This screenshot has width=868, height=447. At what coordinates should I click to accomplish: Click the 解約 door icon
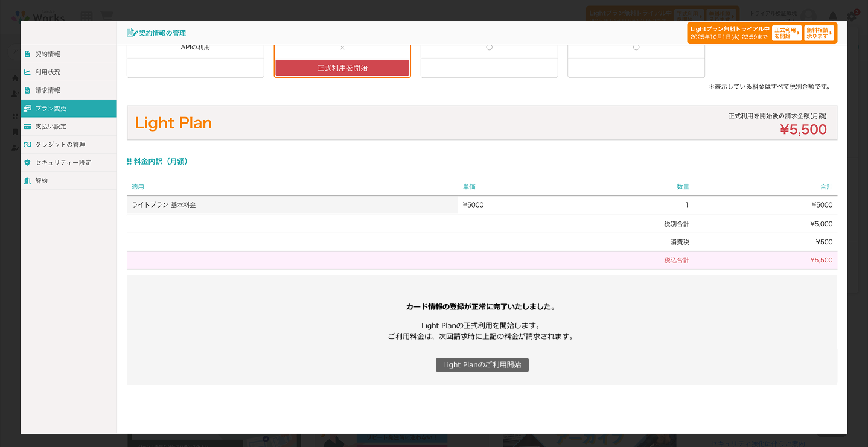(27, 181)
